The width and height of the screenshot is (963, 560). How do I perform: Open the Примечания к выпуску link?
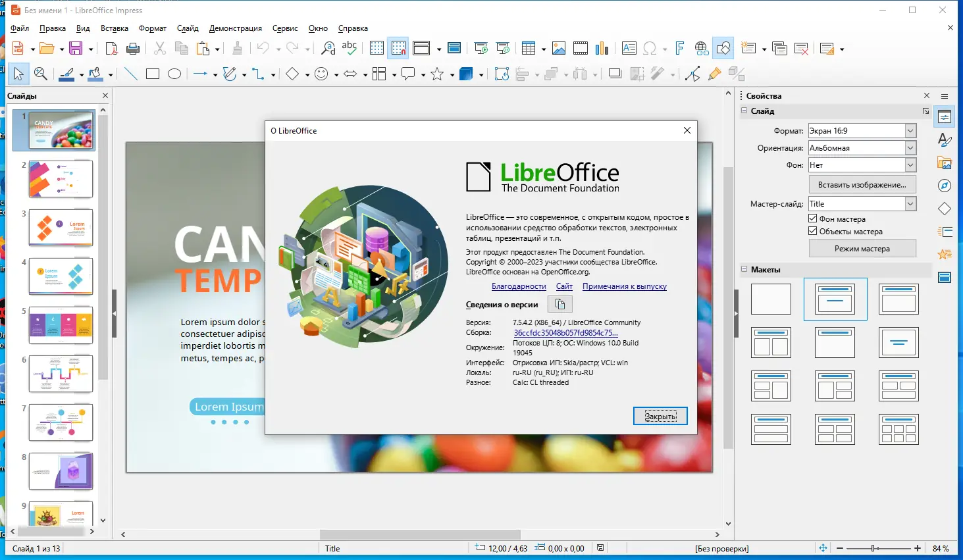coord(625,286)
